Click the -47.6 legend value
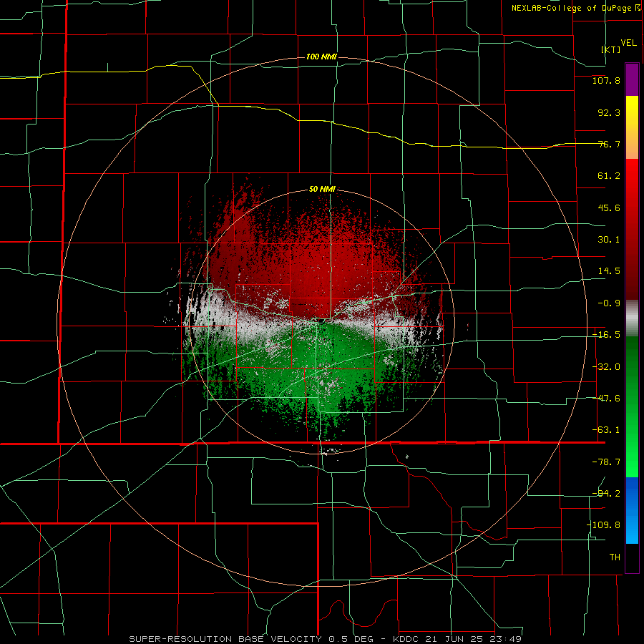Viewport: 644px width, 644px height. coord(606,399)
